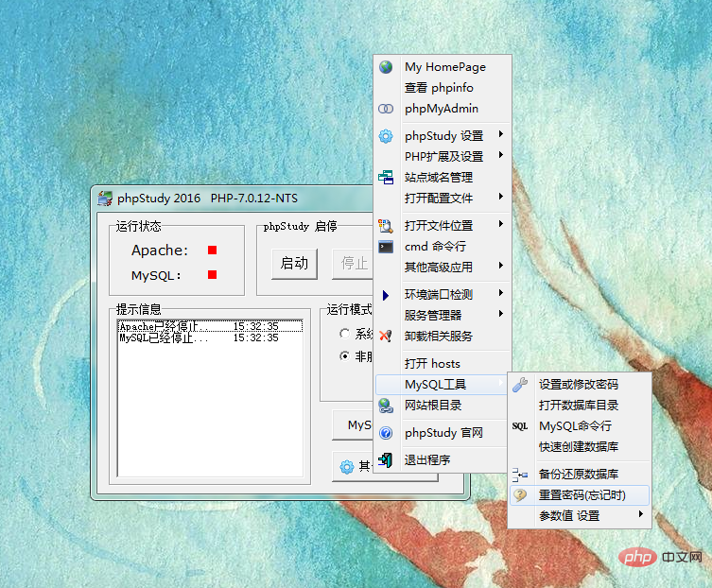Click the help icon beside phpStudy 官网
This screenshot has width=712, height=588.
[x=386, y=433]
